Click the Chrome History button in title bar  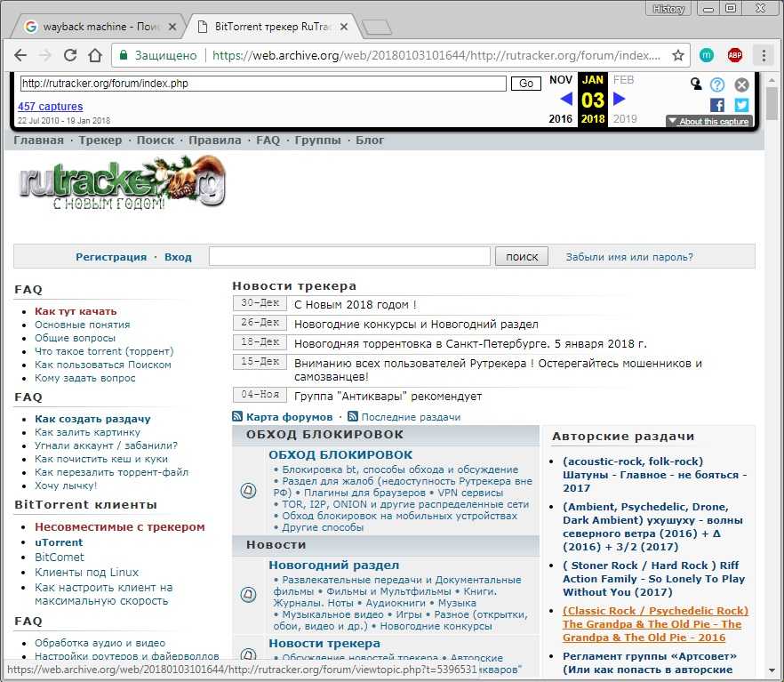click(668, 9)
